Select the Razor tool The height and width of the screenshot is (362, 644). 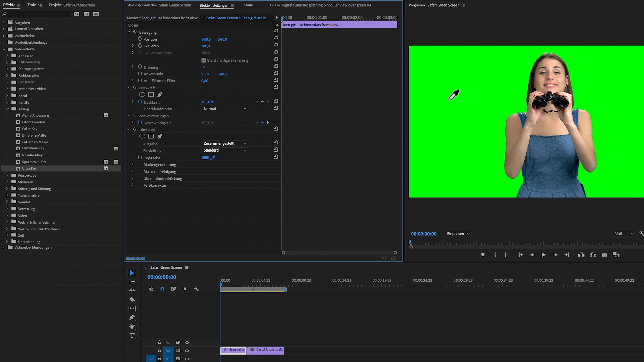(132, 300)
